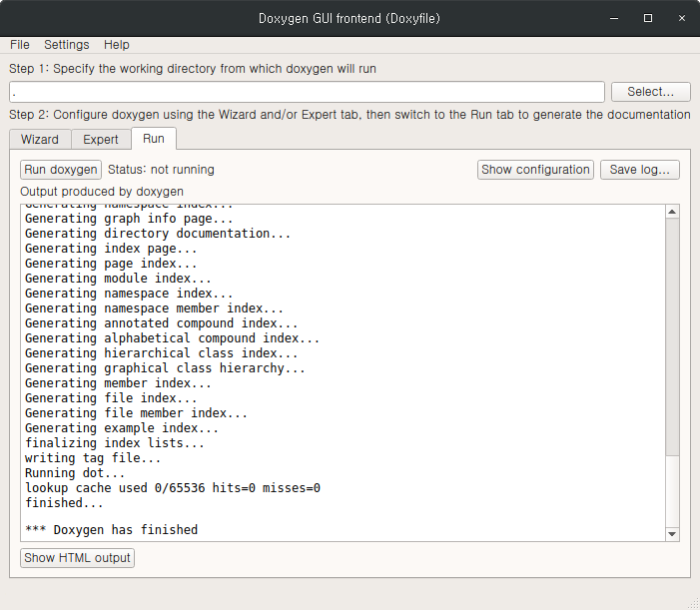Minimize the Doxygen GUI window
This screenshot has width=700, height=610.
point(614,18)
